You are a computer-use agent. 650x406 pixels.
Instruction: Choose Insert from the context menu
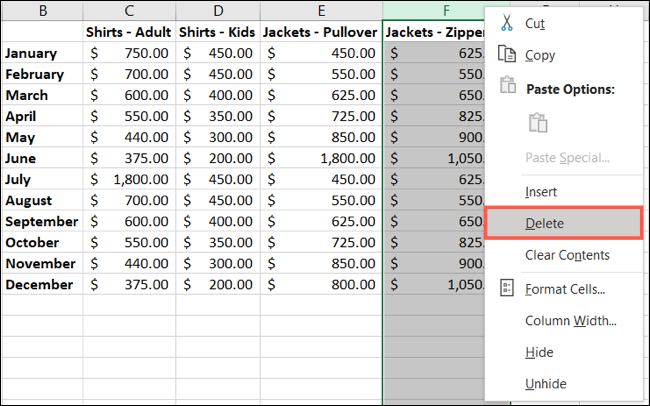tap(541, 191)
